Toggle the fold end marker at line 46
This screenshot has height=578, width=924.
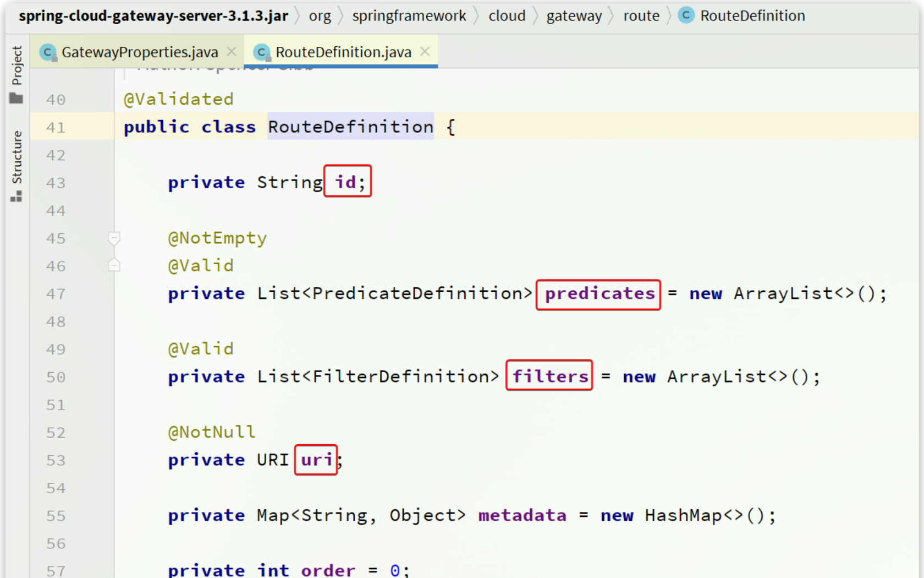[x=114, y=266]
